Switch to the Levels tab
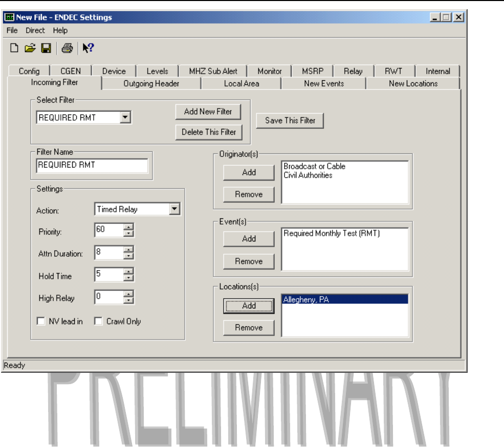This screenshot has width=504, height=447. (x=157, y=71)
